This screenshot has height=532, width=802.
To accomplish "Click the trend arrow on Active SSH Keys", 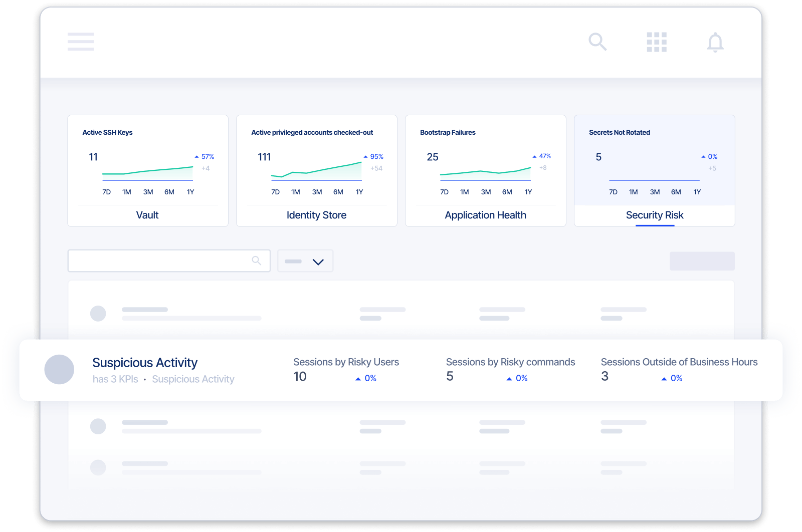I will coord(196,156).
